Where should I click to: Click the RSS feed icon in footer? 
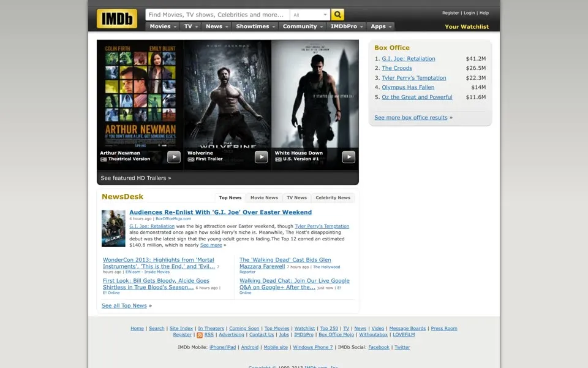coord(200,335)
